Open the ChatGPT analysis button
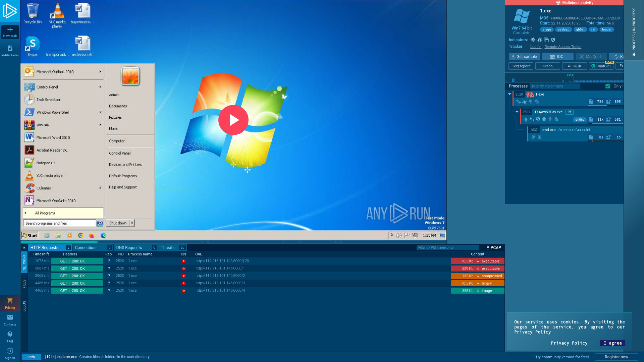This screenshot has width=644, height=362. (601, 66)
